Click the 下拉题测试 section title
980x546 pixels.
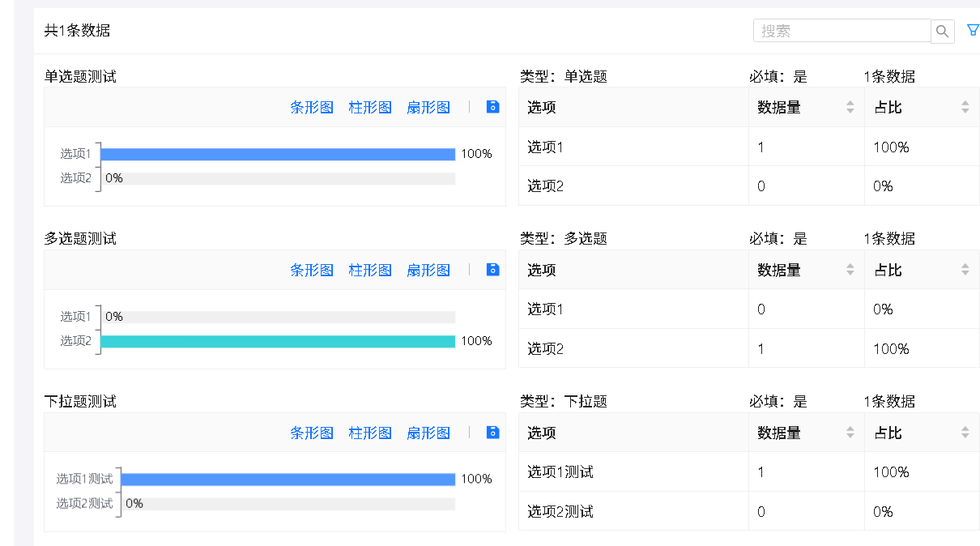coord(80,402)
